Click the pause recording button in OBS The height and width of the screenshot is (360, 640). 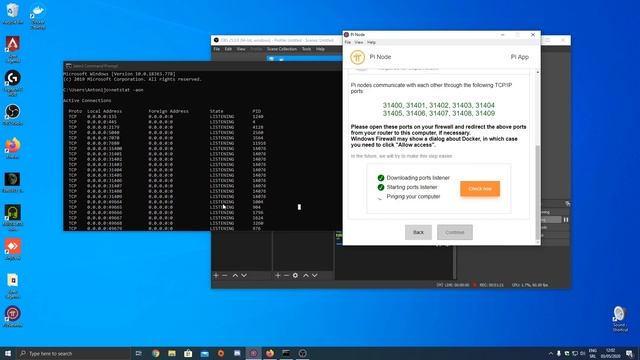(566, 220)
